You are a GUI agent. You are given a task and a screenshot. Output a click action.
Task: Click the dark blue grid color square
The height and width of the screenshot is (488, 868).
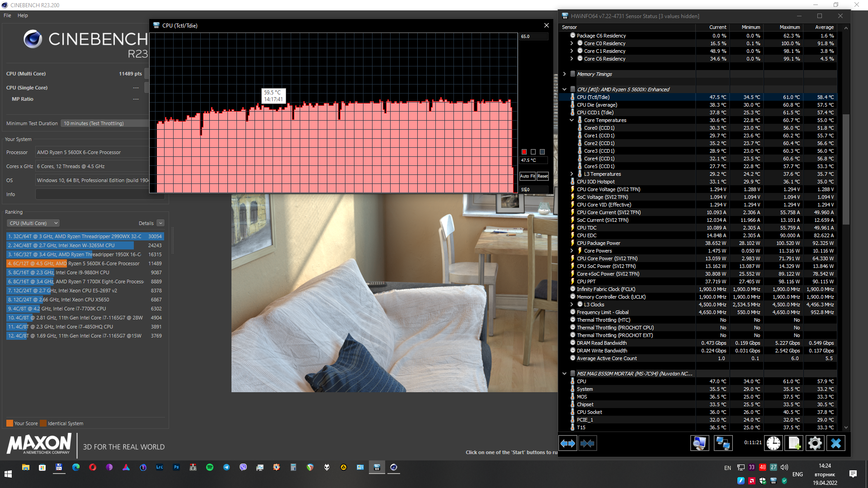point(542,152)
